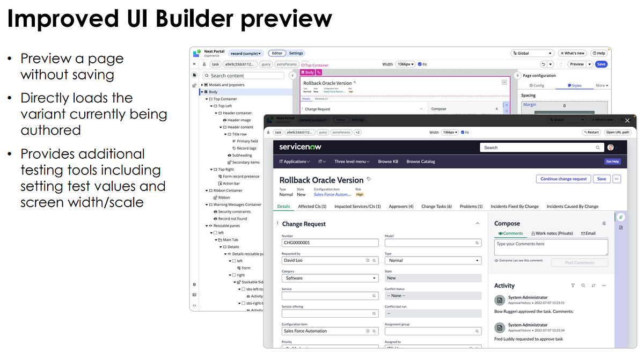
Task: Click the ServiceNow user avatar icon
Action: (x=610, y=147)
